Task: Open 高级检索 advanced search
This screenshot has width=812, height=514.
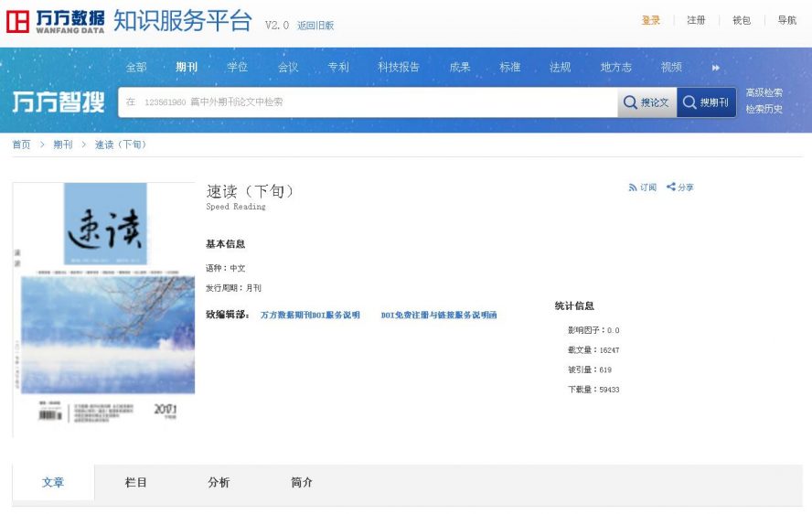Action: click(x=764, y=92)
